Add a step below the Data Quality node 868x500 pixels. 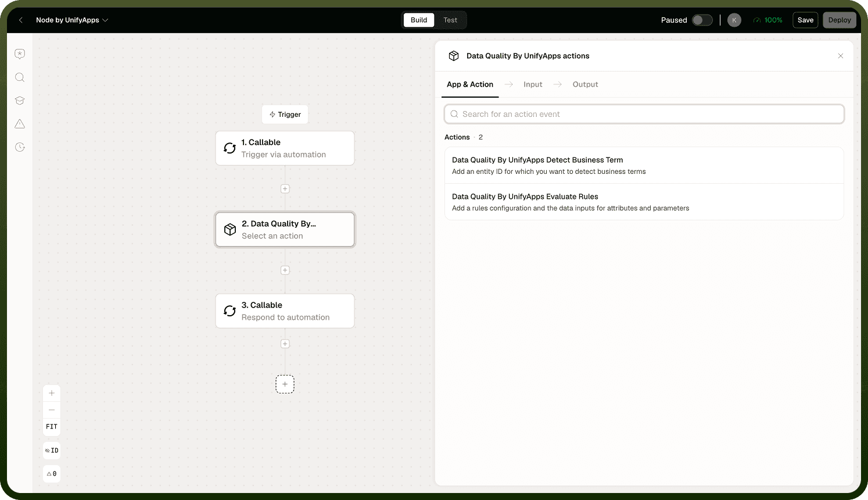click(x=285, y=270)
